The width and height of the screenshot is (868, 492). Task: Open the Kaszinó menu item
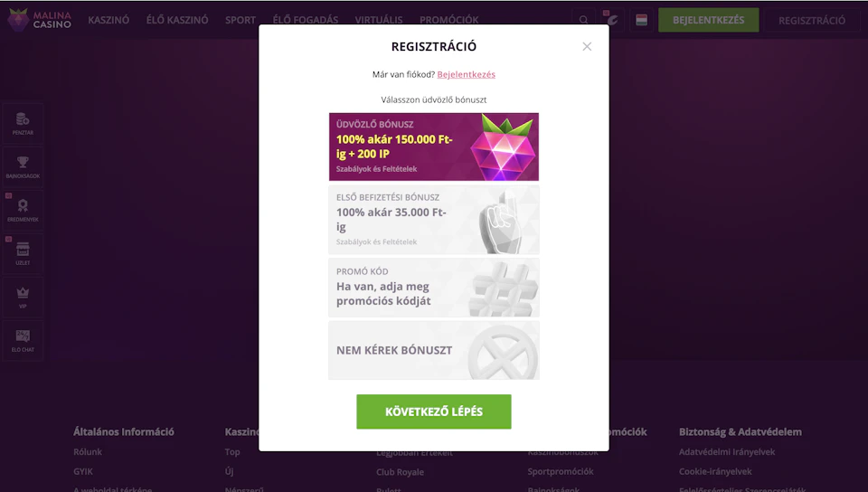pyautogui.click(x=108, y=20)
